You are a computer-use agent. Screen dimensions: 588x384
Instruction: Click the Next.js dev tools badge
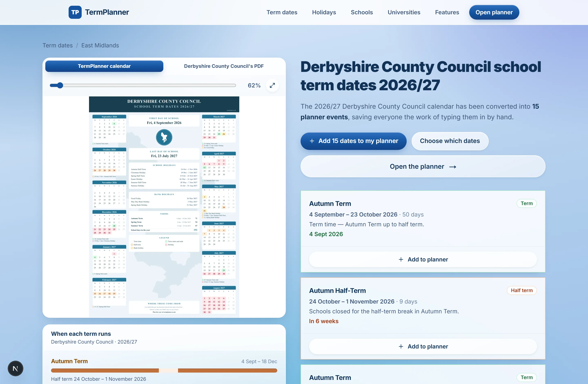pos(15,368)
